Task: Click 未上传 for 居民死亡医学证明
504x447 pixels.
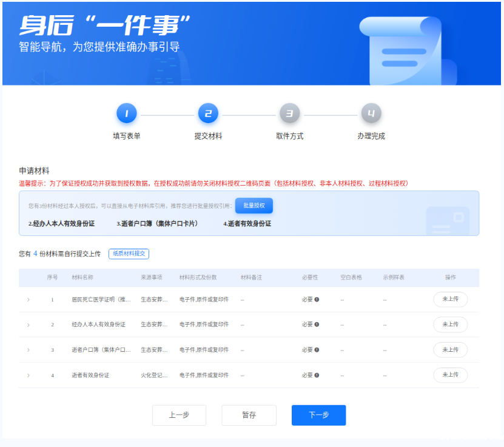Action: coord(450,299)
